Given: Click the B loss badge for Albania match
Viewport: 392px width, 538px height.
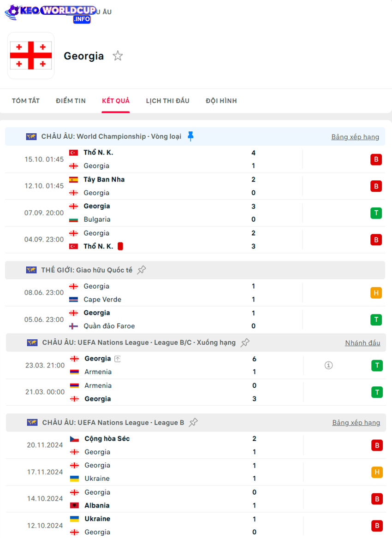Looking at the screenshot, I should (x=377, y=499).
